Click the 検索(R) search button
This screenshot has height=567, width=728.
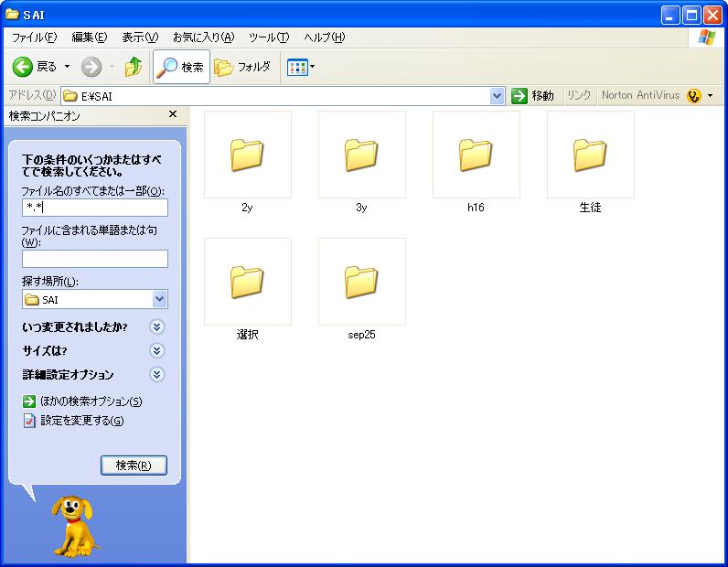(x=134, y=465)
